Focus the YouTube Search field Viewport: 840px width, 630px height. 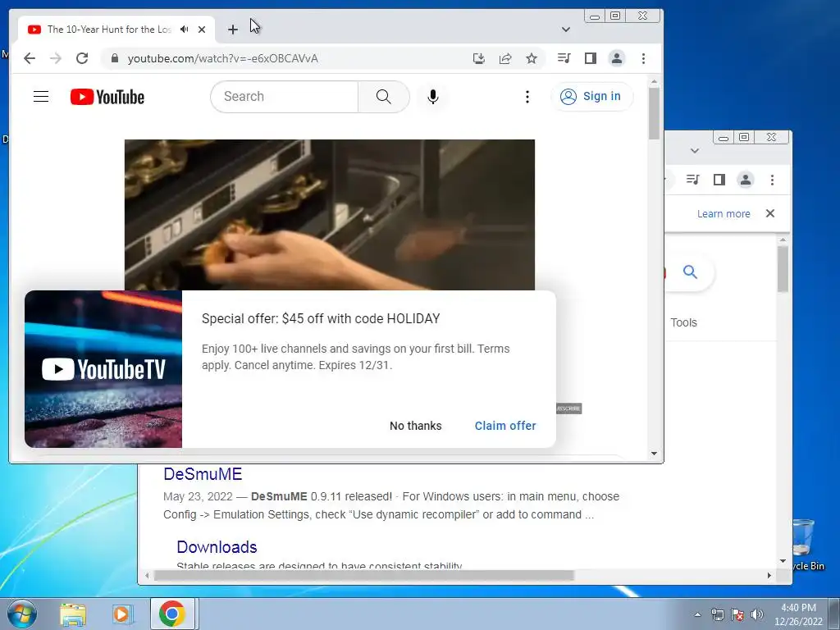285,97
